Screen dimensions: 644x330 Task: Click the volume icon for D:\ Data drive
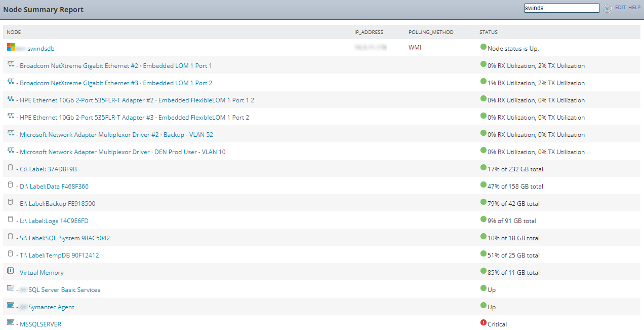(x=11, y=185)
